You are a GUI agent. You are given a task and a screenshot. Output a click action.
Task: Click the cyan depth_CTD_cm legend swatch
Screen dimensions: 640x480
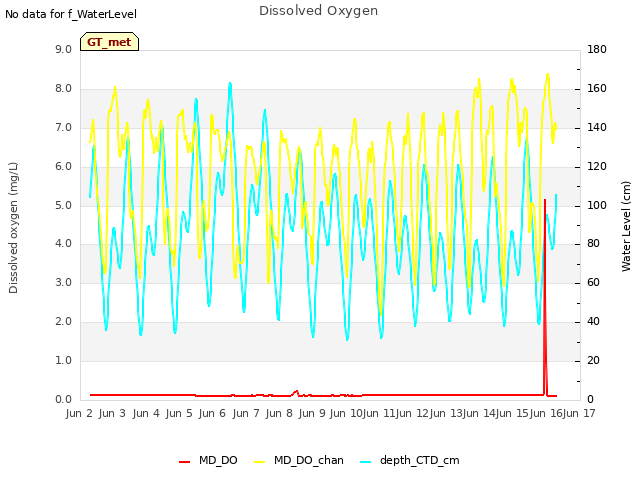pyautogui.click(x=366, y=462)
